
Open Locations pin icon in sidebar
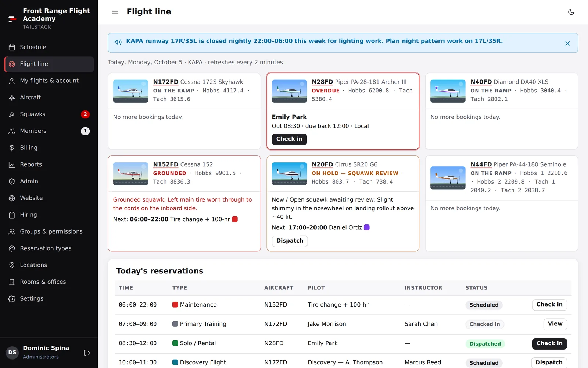12,265
